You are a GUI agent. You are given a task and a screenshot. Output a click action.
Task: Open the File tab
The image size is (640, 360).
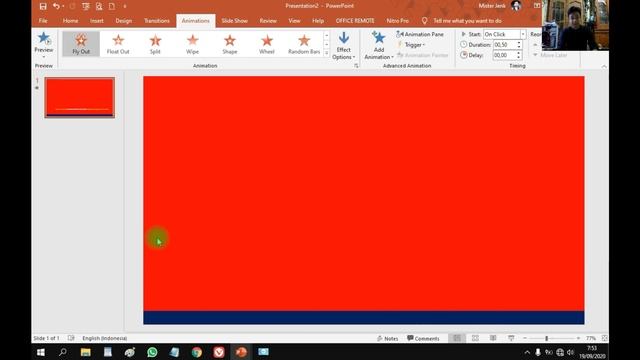43,20
